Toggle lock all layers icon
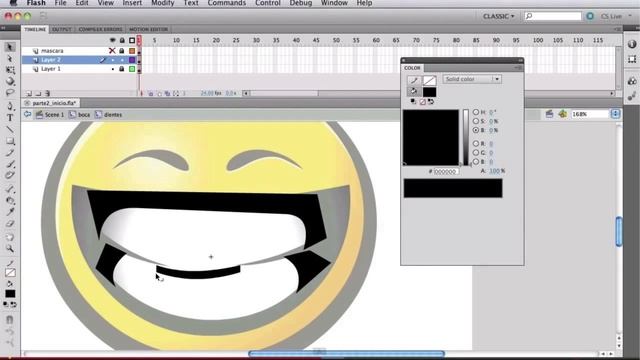This screenshot has height=360, width=640. [x=122, y=40]
